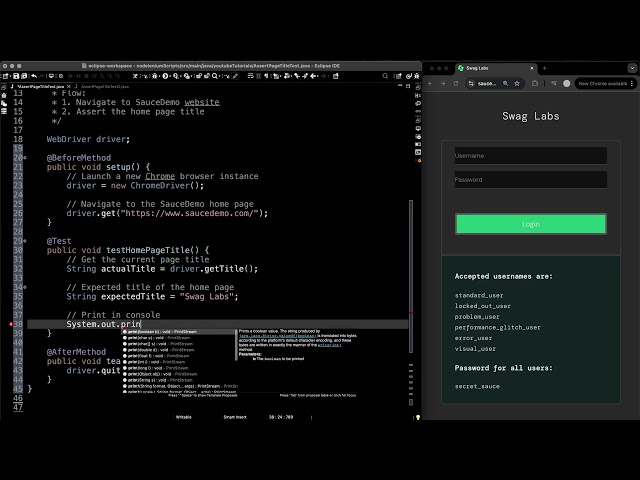Open the Chrome extensions puzzle icon
Image resolution: width=640 pixels, height=480 pixels.
(x=535, y=83)
